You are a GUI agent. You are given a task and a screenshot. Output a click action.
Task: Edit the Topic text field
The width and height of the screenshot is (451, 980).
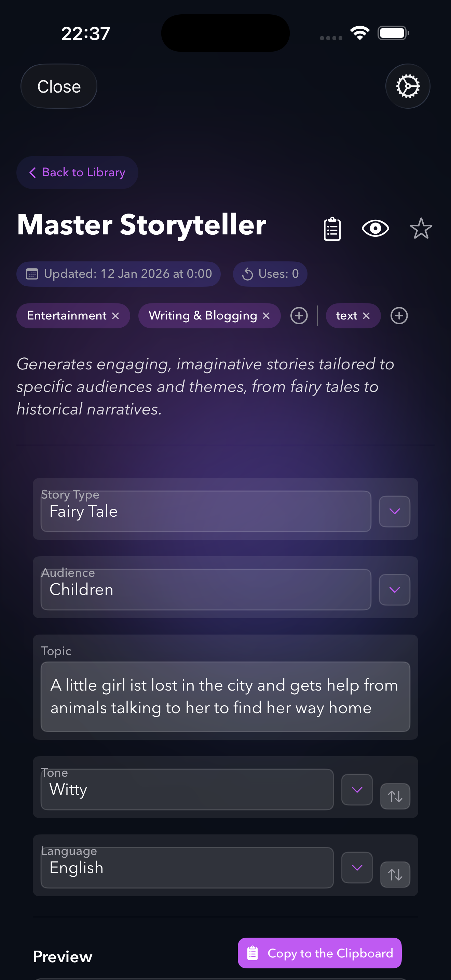pyautogui.click(x=225, y=697)
